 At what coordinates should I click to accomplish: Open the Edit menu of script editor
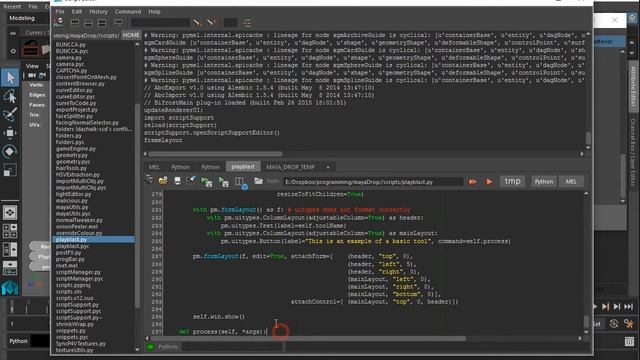pyautogui.click(x=77, y=11)
